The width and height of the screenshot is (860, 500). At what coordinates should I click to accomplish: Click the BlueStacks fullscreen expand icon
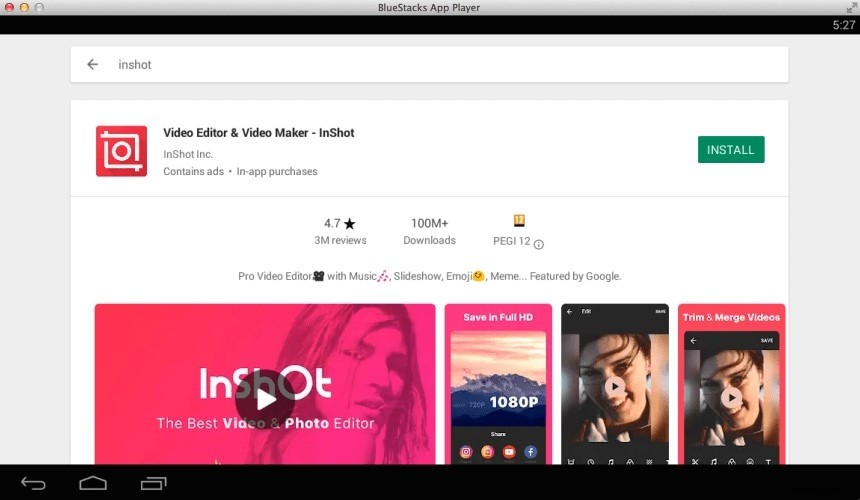[851, 7]
